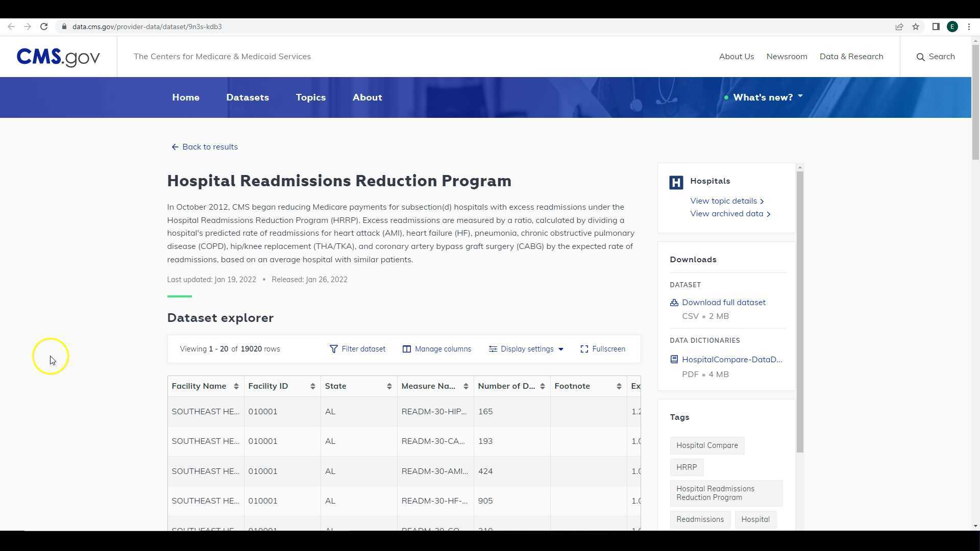This screenshot has height=551, width=980.
Task: Open the HospitalCompare data dictionary PDF
Action: pos(731,360)
